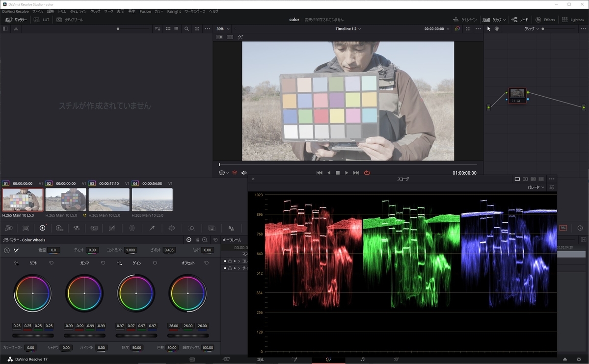Click the Gain color wheel
The height and width of the screenshot is (364, 589).
pos(136,293)
